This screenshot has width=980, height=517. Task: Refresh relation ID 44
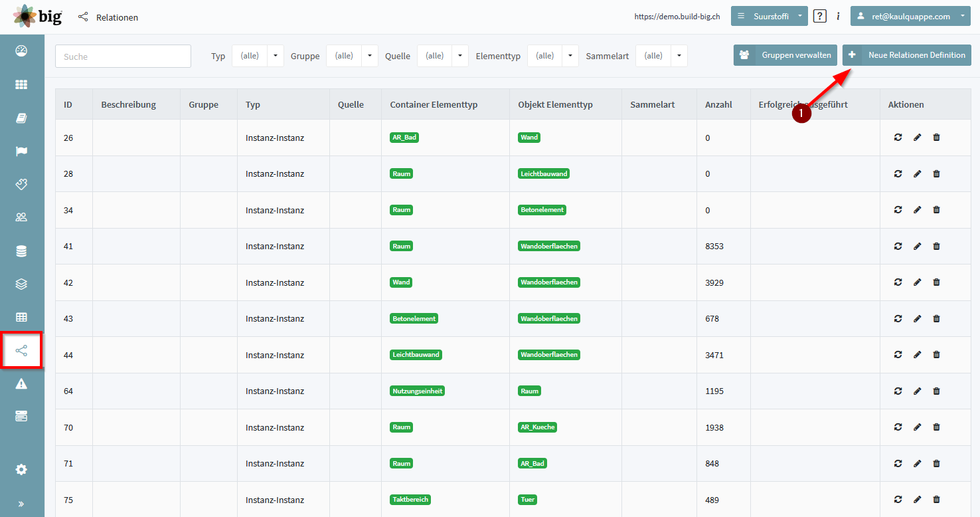tap(898, 355)
